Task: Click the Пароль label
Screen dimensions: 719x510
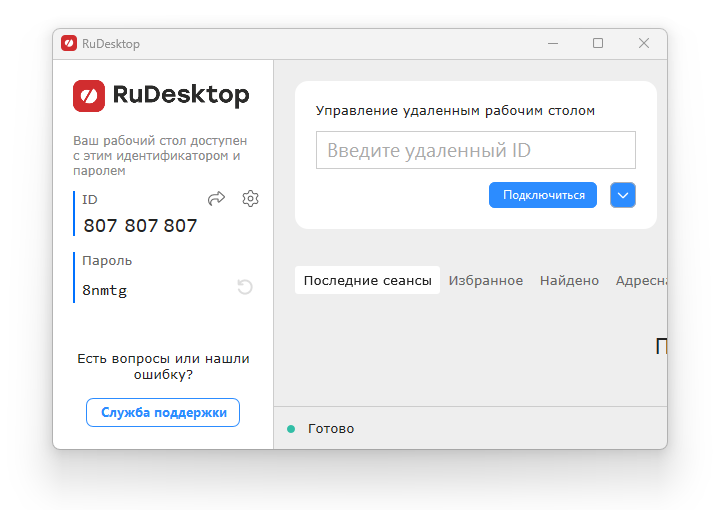Action: pos(107,261)
